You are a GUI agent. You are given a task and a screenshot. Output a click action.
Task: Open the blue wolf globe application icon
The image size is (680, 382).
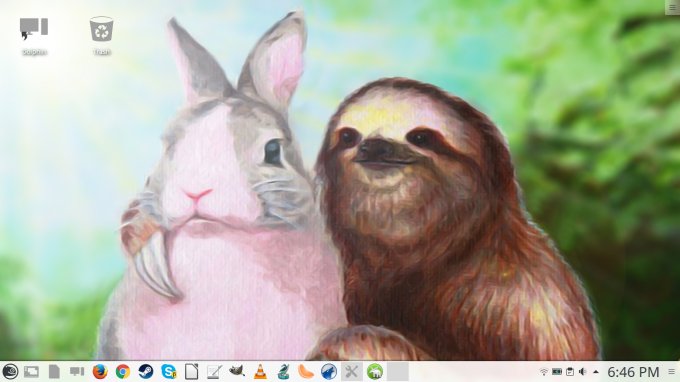(x=329, y=372)
